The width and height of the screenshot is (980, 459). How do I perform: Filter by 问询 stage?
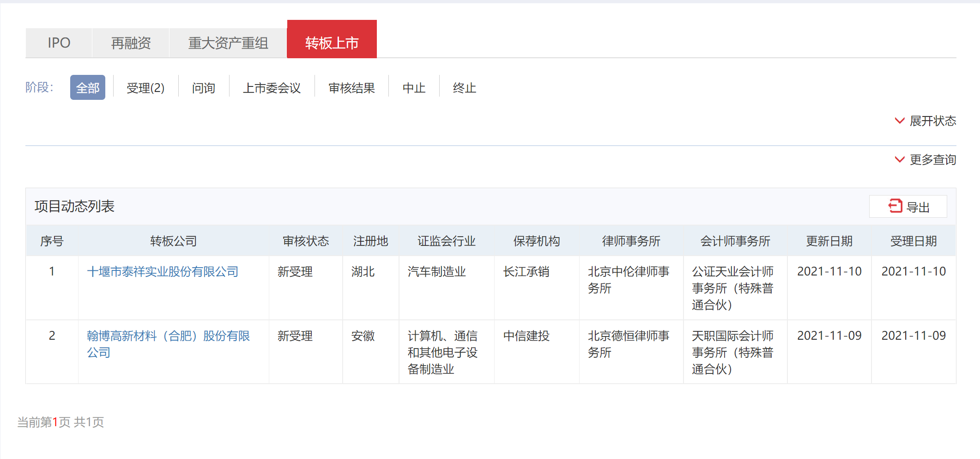click(x=204, y=88)
